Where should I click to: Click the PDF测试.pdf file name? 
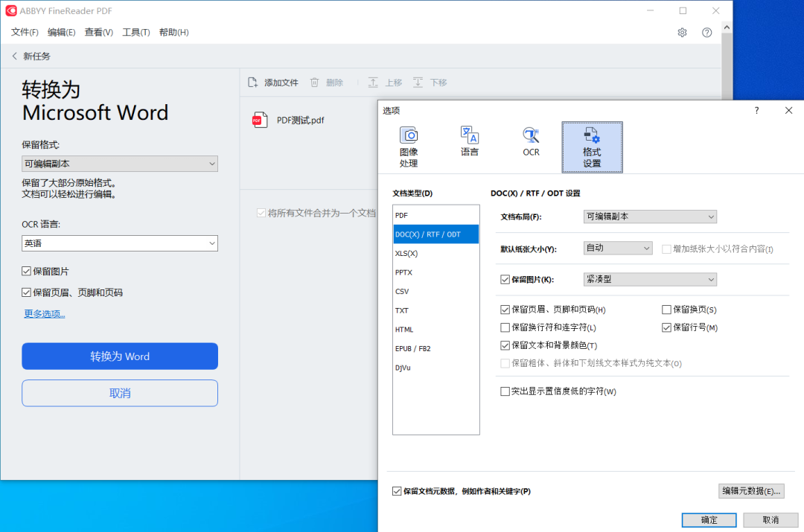301,120
